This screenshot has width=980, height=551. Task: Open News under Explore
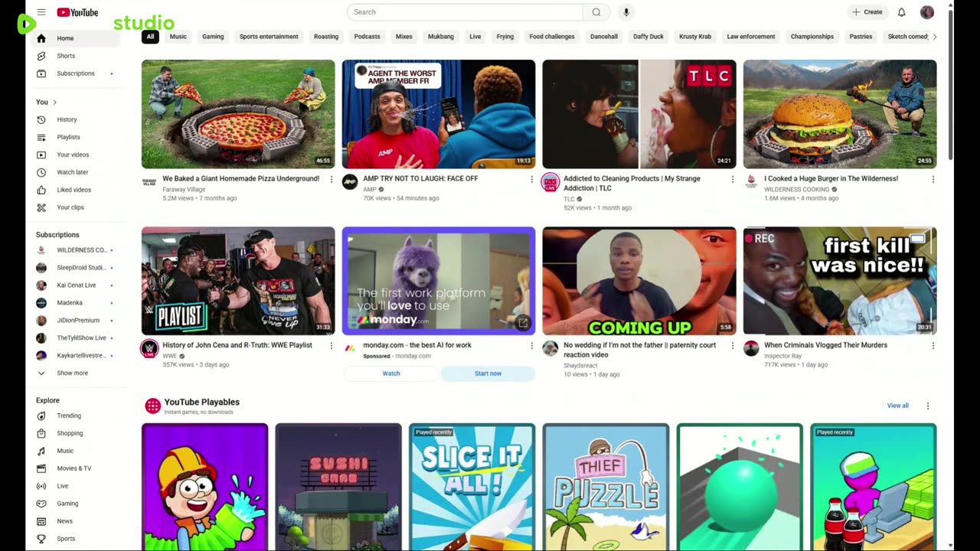pyautogui.click(x=77, y=521)
